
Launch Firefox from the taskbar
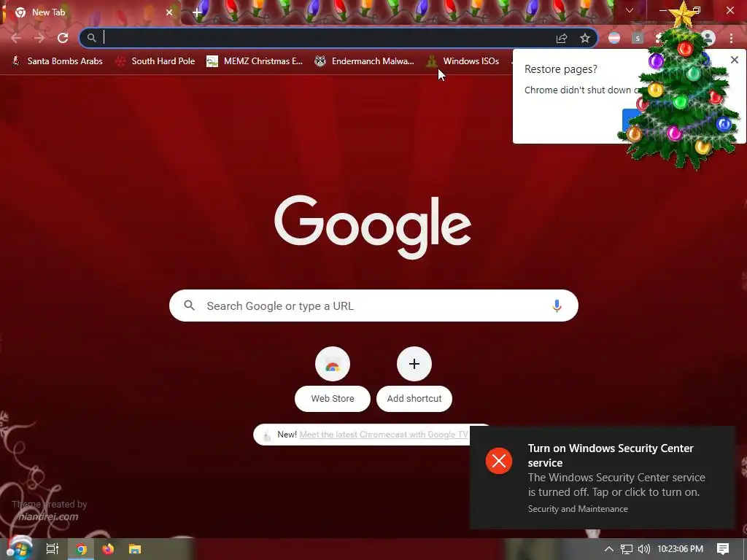click(108, 549)
